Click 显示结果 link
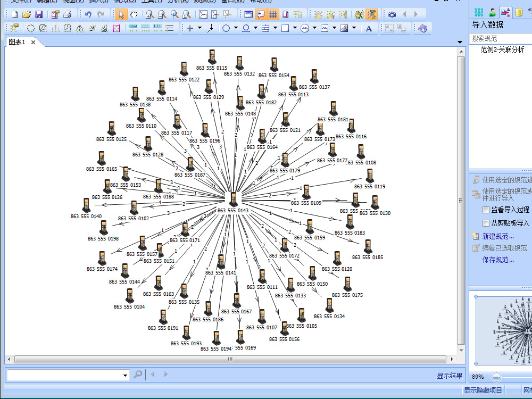 click(x=449, y=376)
